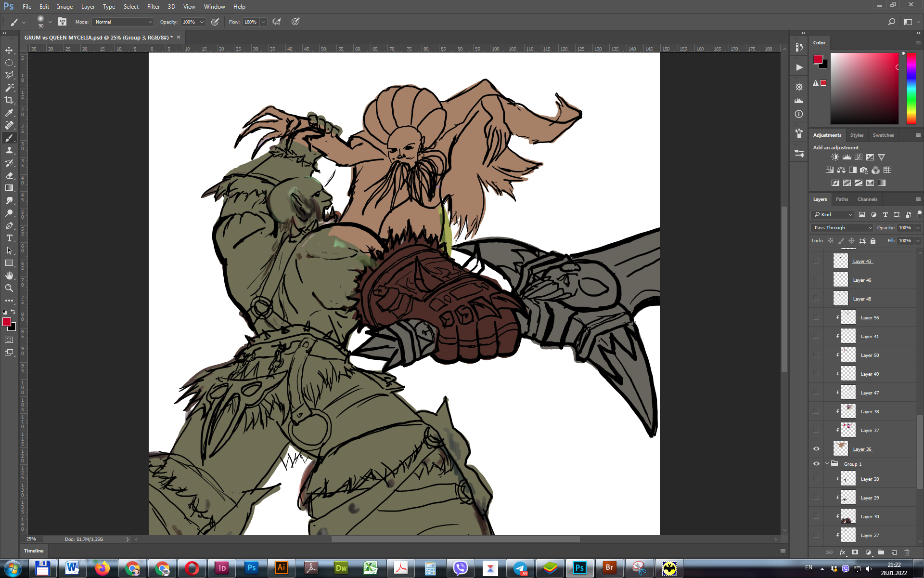Open the Actions panel play icon

799,67
